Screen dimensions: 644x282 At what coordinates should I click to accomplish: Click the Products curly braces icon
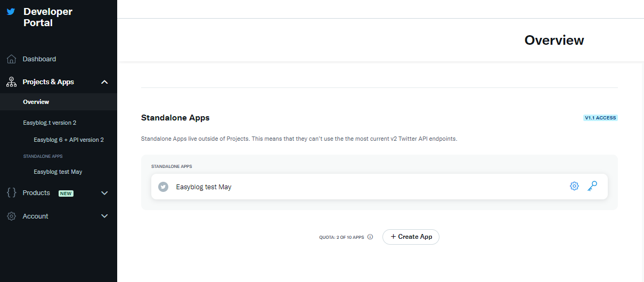pyautogui.click(x=11, y=193)
